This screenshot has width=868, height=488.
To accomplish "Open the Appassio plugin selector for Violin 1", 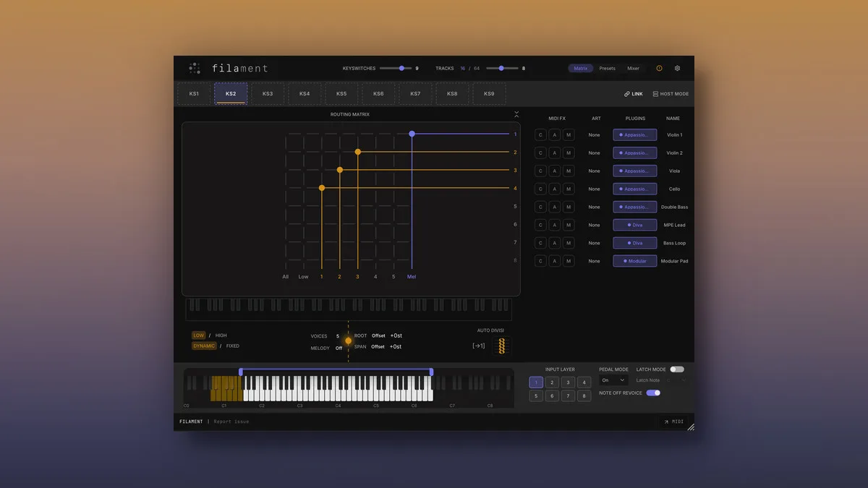I will coord(635,134).
